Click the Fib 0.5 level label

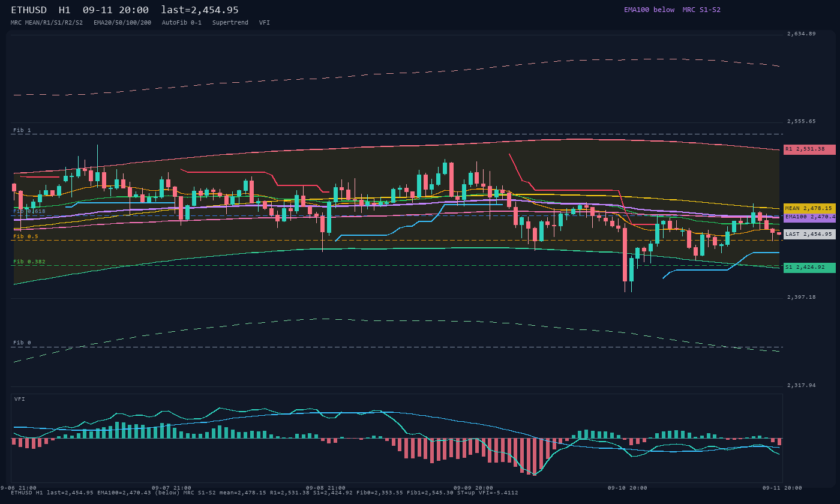(x=26, y=236)
